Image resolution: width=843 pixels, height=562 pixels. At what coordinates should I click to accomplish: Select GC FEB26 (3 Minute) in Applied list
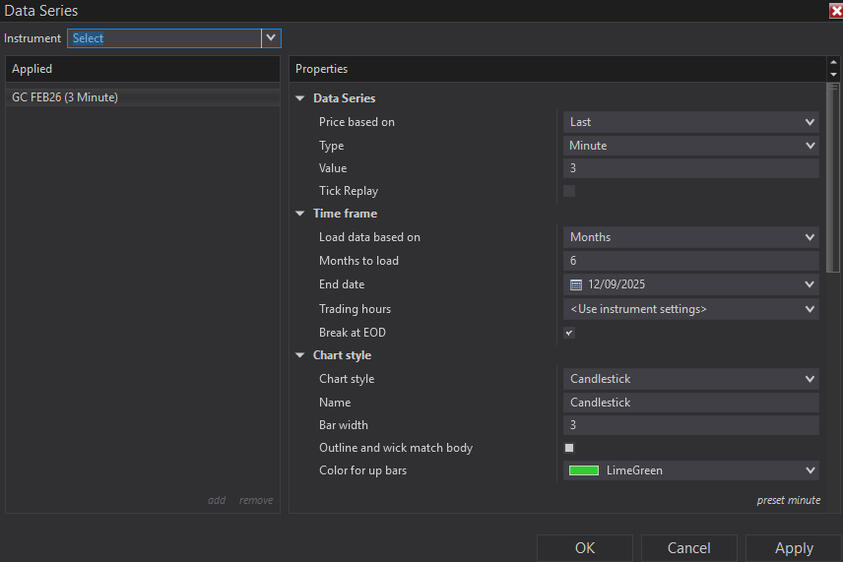pyautogui.click(x=66, y=98)
